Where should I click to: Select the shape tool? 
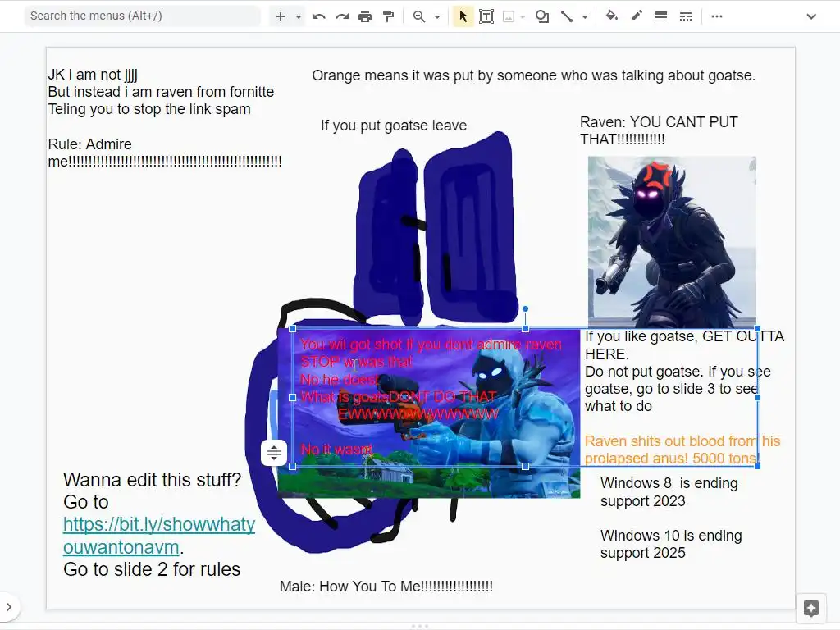click(x=542, y=16)
